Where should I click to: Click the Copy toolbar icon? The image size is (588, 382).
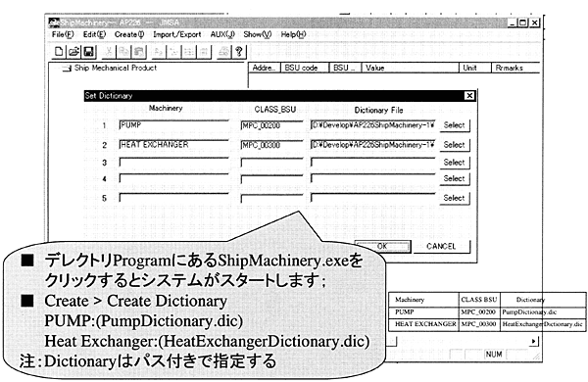[123, 52]
